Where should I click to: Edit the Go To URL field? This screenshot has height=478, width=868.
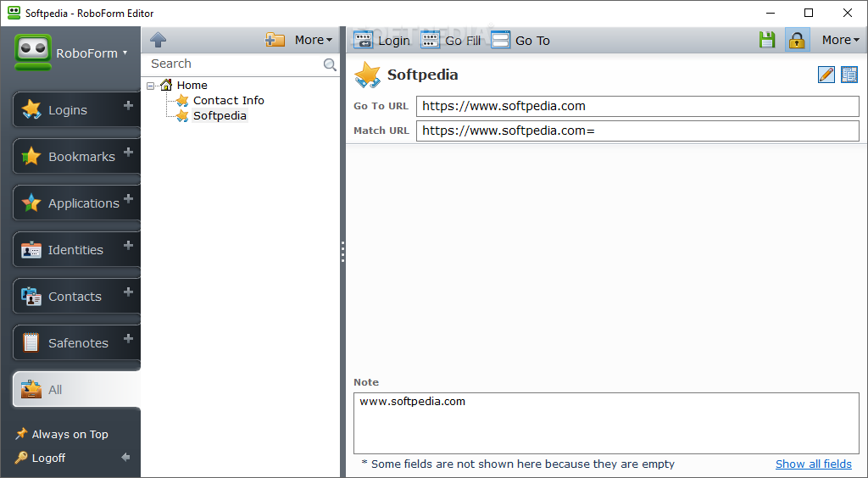[x=637, y=106]
